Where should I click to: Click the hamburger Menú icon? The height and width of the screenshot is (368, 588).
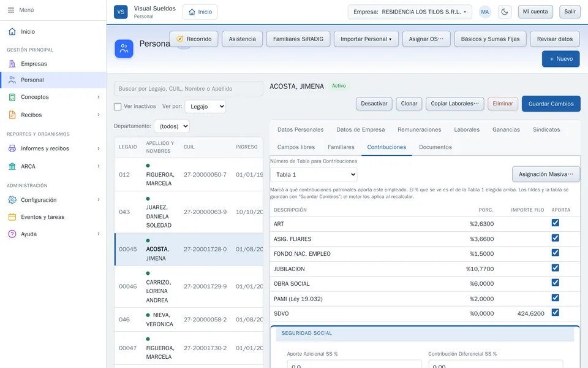coord(11,10)
